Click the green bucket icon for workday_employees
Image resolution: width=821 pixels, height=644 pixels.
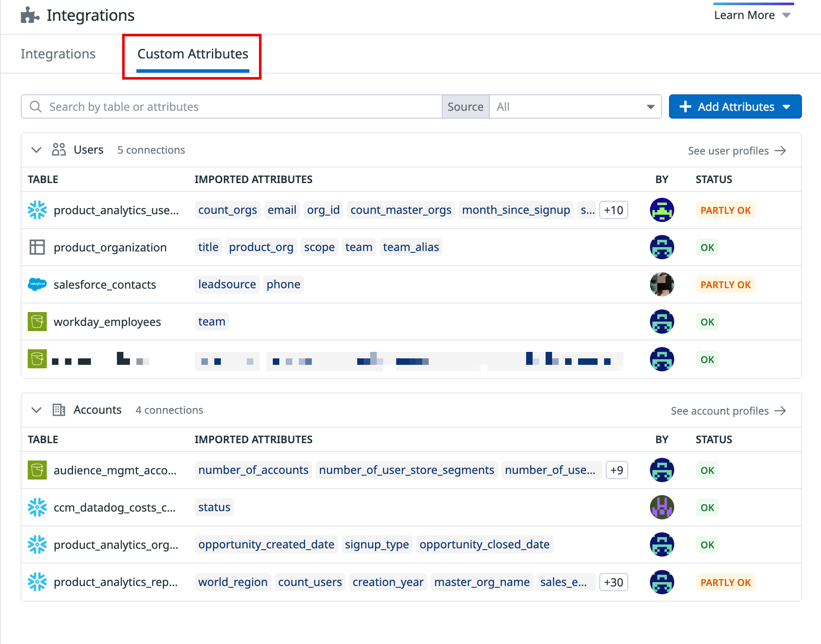(37, 322)
